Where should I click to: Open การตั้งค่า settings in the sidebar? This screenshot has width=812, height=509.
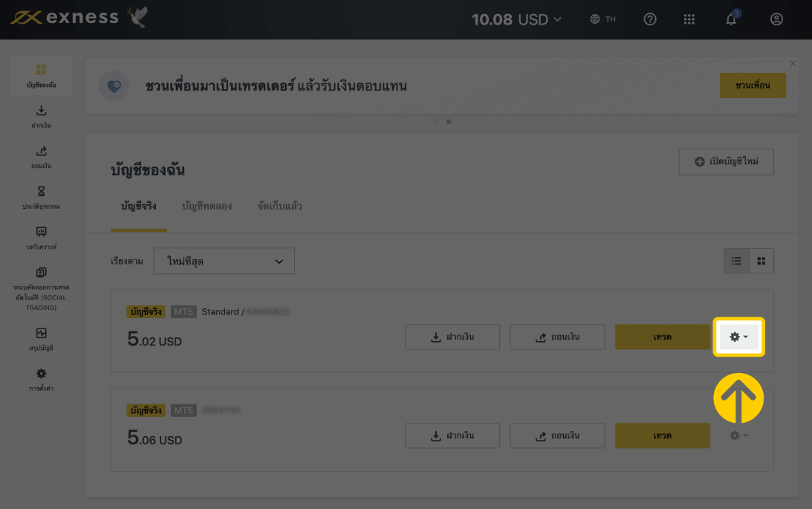coord(41,379)
